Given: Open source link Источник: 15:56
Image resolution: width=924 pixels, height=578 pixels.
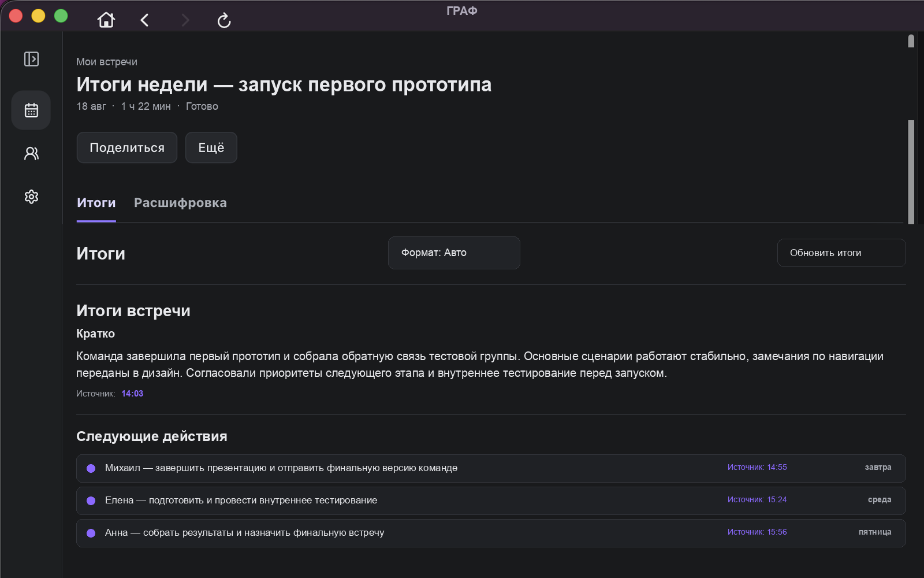Looking at the screenshot, I should pos(757,532).
